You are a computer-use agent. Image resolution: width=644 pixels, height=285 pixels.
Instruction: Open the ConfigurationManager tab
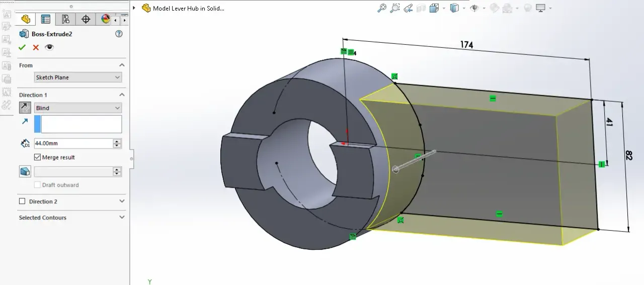[x=65, y=19]
